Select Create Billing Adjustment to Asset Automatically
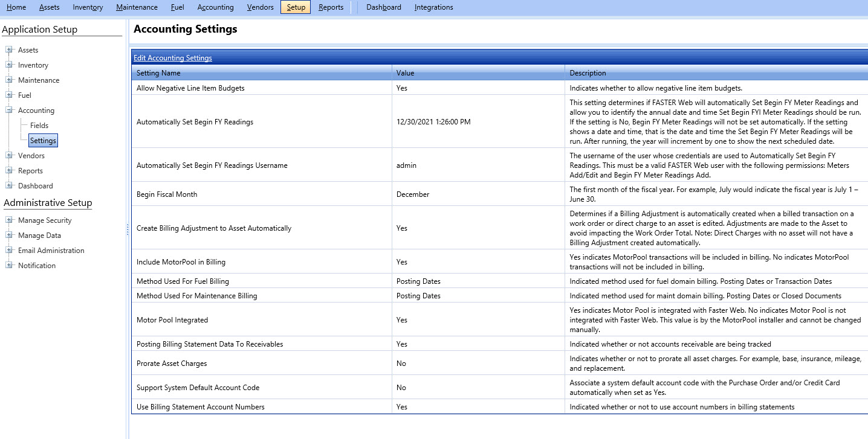Image resolution: width=868 pixels, height=439 pixels. (214, 228)
